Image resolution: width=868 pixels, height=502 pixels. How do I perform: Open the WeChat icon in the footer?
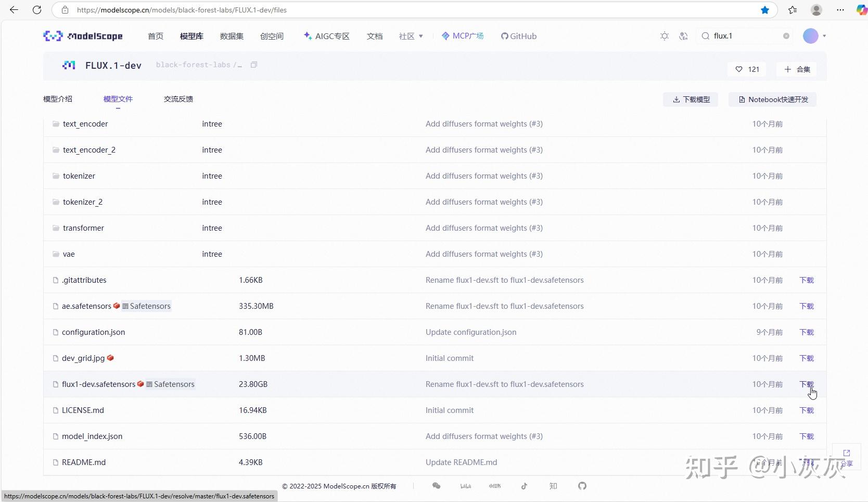437,486
